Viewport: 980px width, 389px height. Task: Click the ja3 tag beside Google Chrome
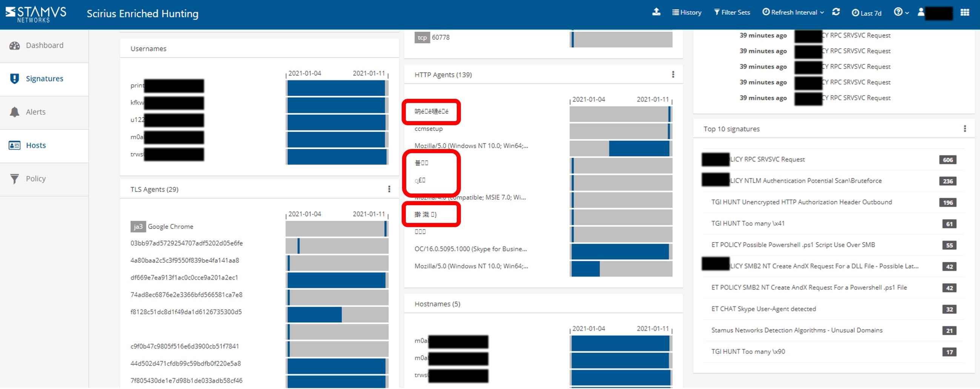[138, 226]
